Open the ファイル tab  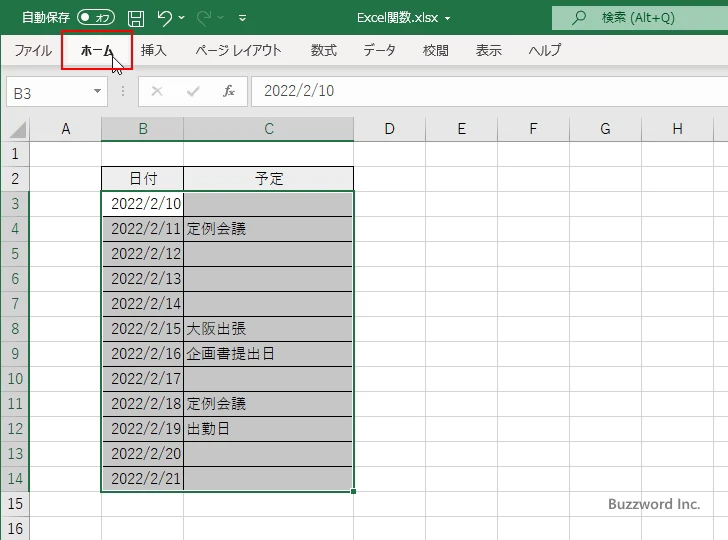coord(33,50)
